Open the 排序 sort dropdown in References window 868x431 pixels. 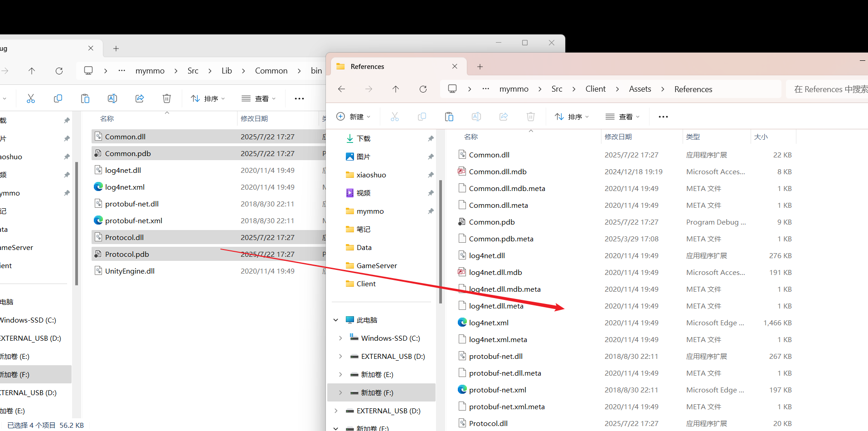click(572, 117)
